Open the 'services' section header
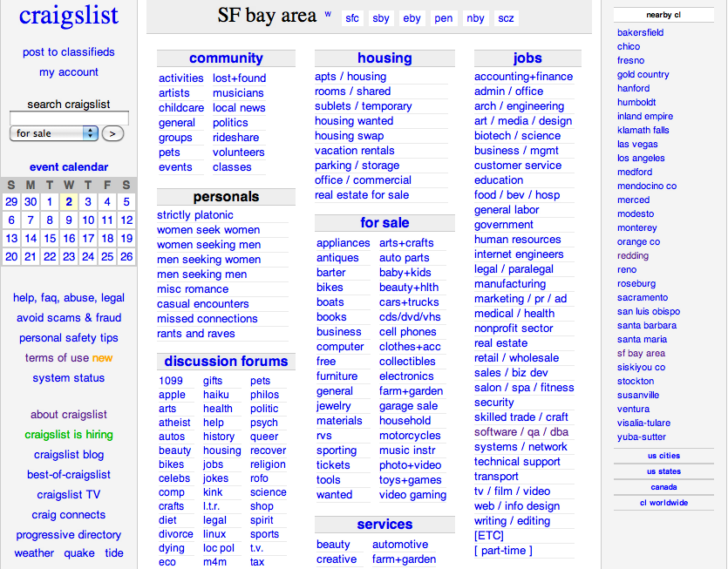Screen dimensions: 728x569 tap(384, 524)
